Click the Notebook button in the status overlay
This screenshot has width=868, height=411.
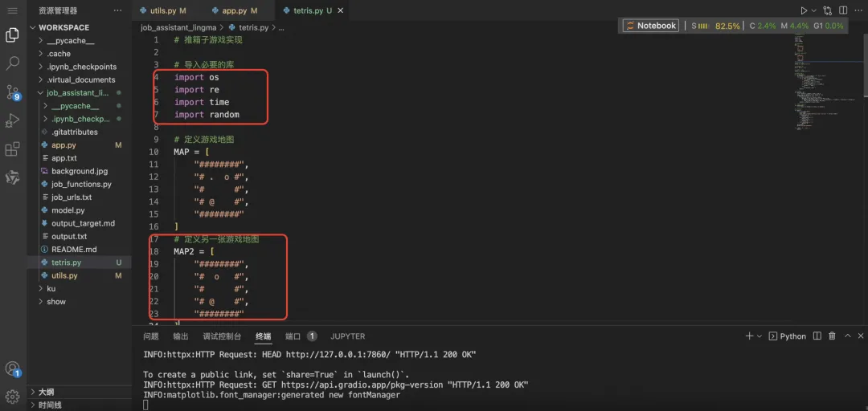(x=650, y=26)
